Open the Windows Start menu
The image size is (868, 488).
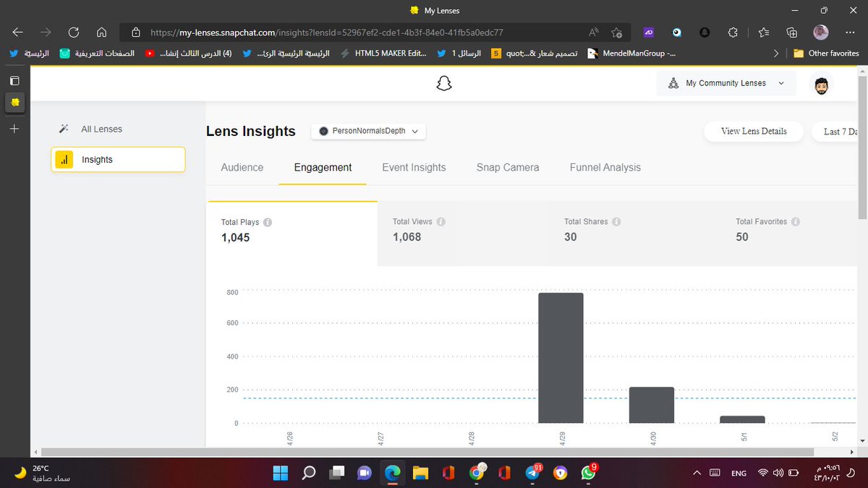coord(280,473)
